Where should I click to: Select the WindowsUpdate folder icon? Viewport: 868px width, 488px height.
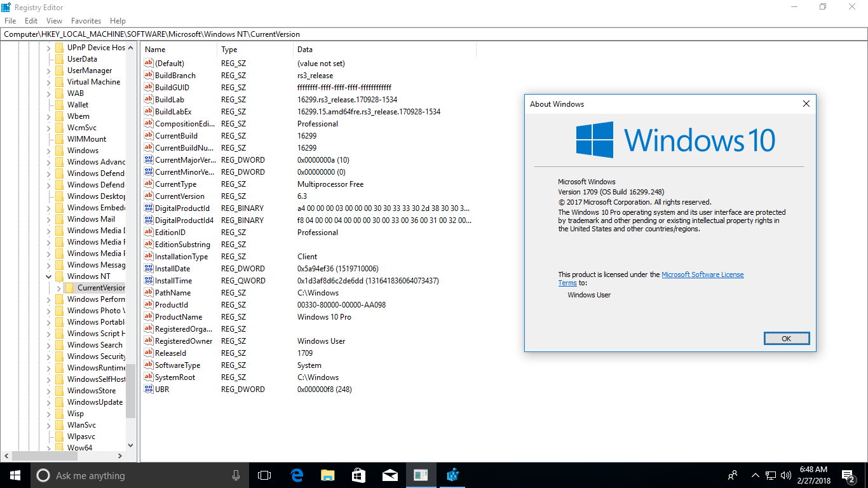point(59,402)
